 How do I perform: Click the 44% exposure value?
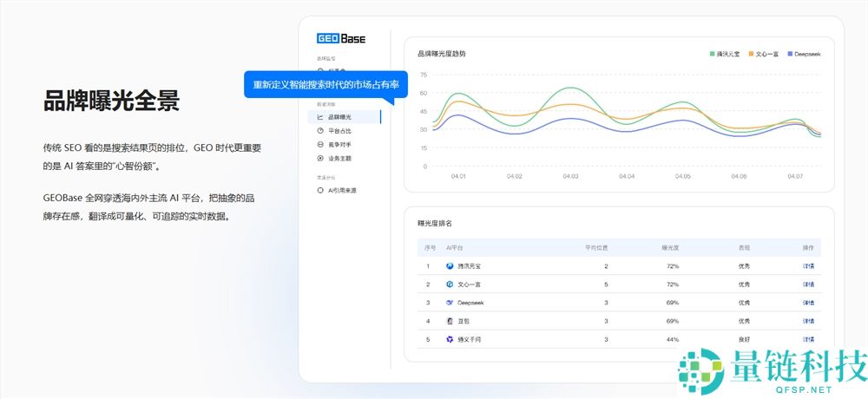[x=673, y=339]
